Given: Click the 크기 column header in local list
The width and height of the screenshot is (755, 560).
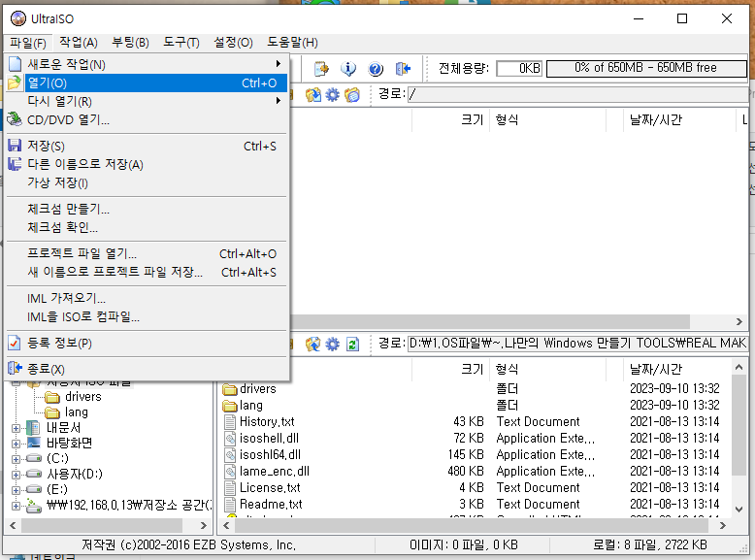Looking at the screenshot, I should click(x=449, y=369).
